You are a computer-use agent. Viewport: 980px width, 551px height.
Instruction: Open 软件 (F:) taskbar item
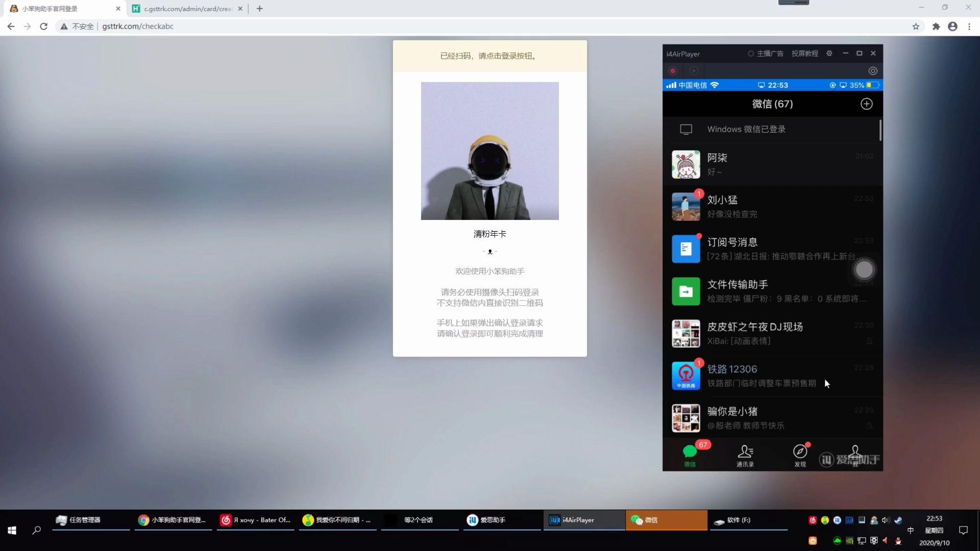coord(749,520)
